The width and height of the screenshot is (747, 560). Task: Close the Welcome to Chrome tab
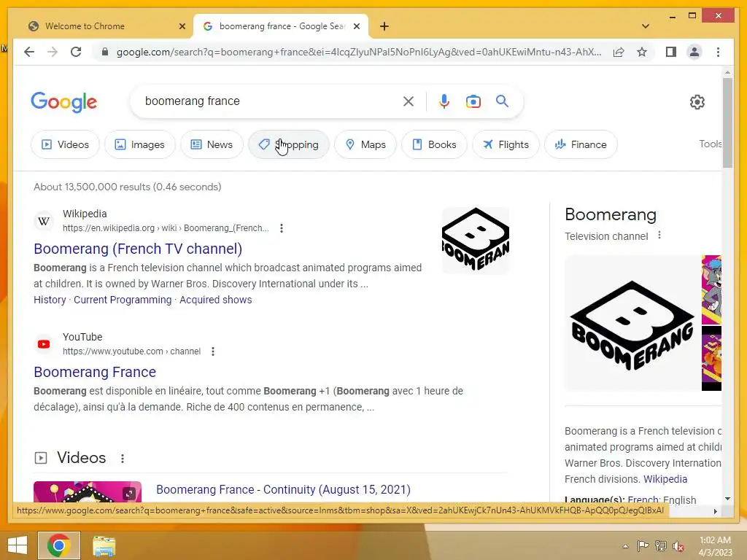182,26
